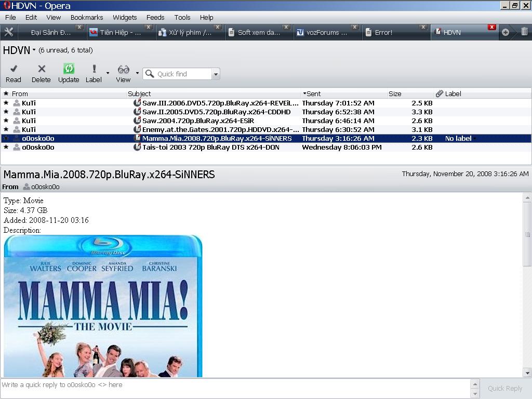
Task: Click the Delete X icon
Action: pyautogui.click(x=42, y=69)
